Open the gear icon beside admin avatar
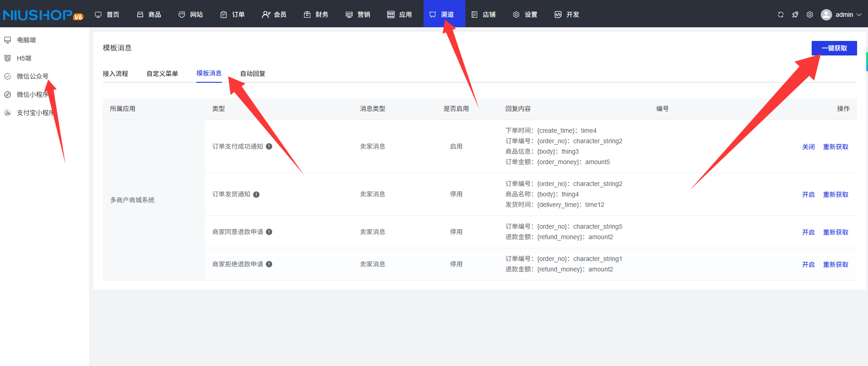The width and height of the screenshot is (868, 366). (810, 15)
